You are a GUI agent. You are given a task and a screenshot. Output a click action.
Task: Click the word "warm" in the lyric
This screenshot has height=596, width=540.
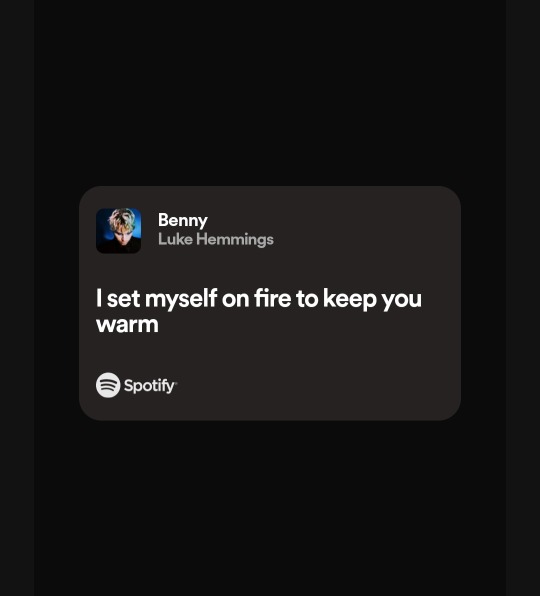coord(127,325)
